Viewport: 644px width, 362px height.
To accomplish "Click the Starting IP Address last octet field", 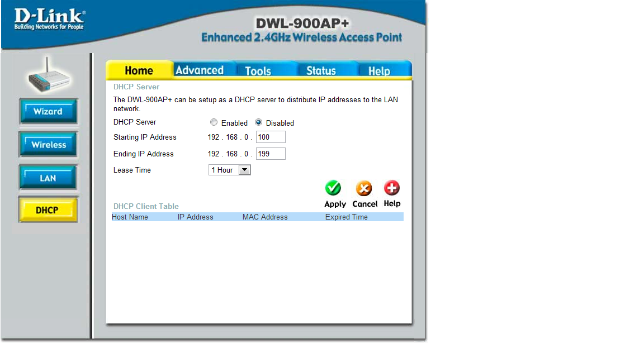I will 271,137.
